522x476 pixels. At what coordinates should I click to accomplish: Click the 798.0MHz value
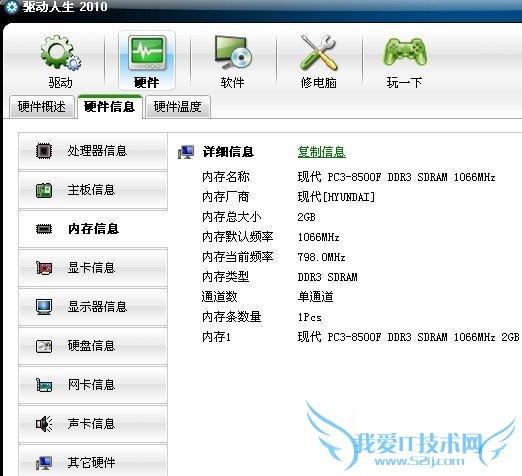[321, 257]
